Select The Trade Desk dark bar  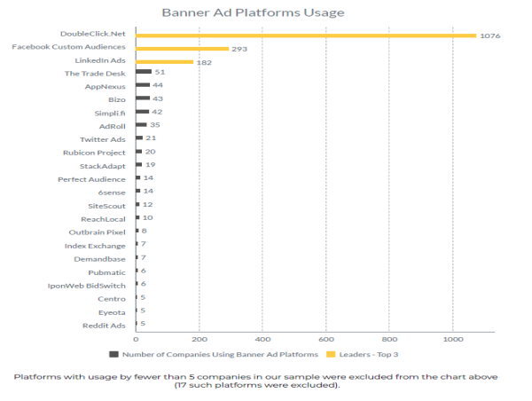[144, 71]
